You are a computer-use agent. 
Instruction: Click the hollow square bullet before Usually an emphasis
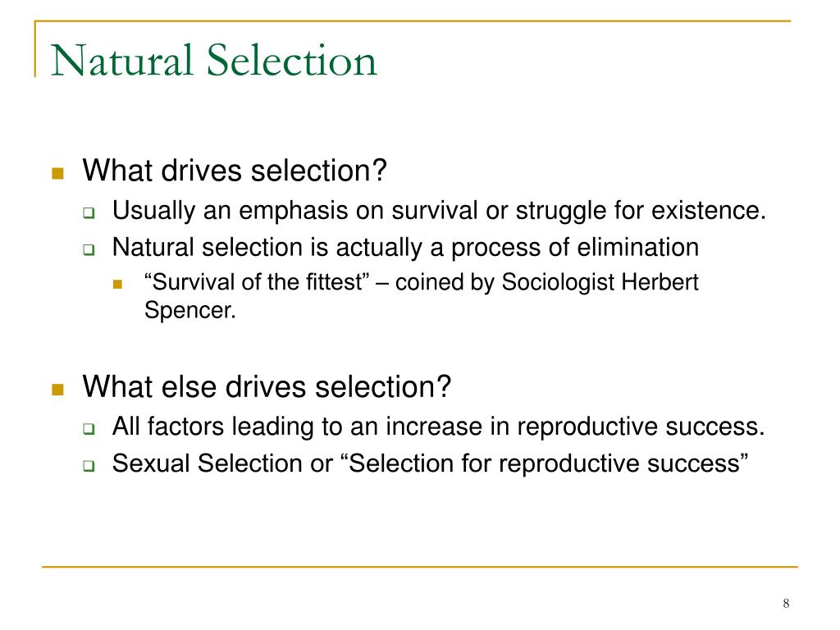89,212
